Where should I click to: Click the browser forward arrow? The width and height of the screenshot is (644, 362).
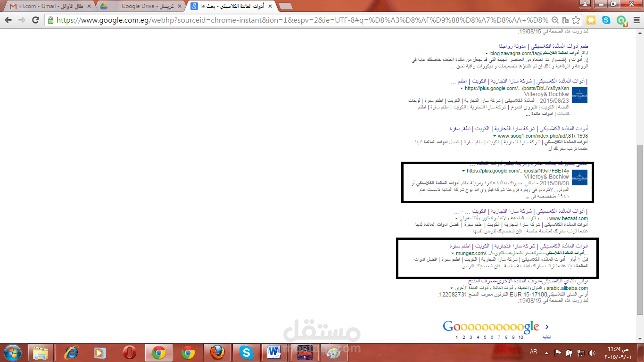pyautogui.click(x=22, y=20)
